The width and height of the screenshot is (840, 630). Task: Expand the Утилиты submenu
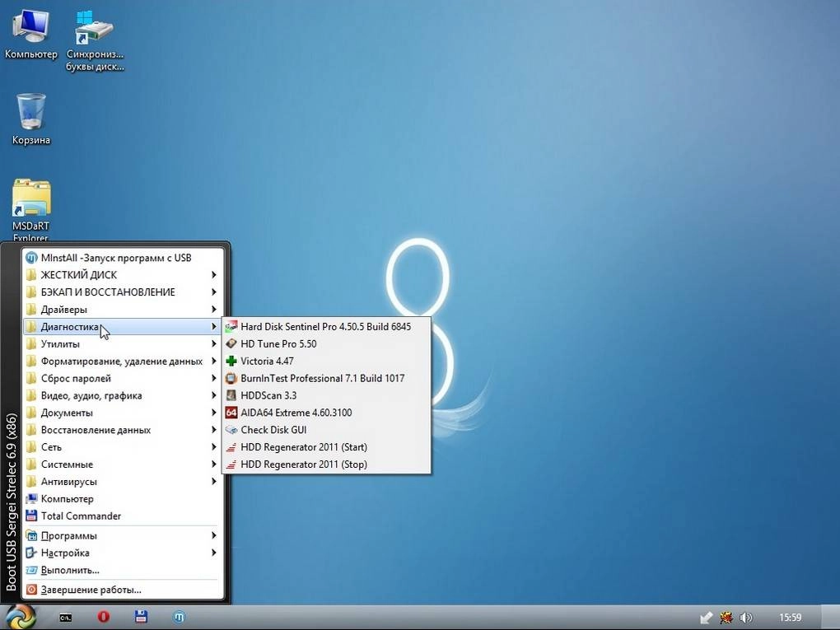coord(123,344)
